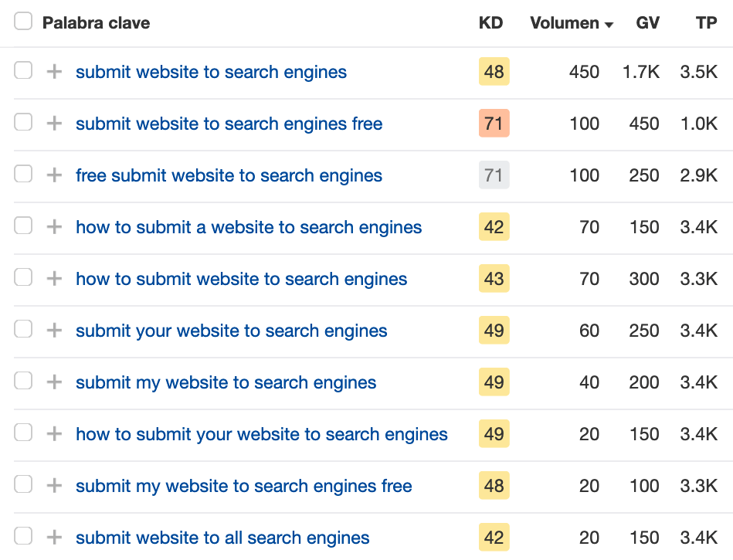The height and width of the screenshot is (560, 733).
Task: Click plus icon beside "submit website to search engines free"
Action: (x=54, y=124)
